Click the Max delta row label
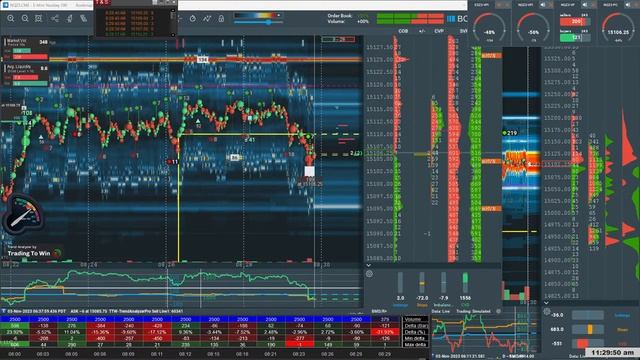This screenshot has width=640, height=360. [x=415, y=345]
